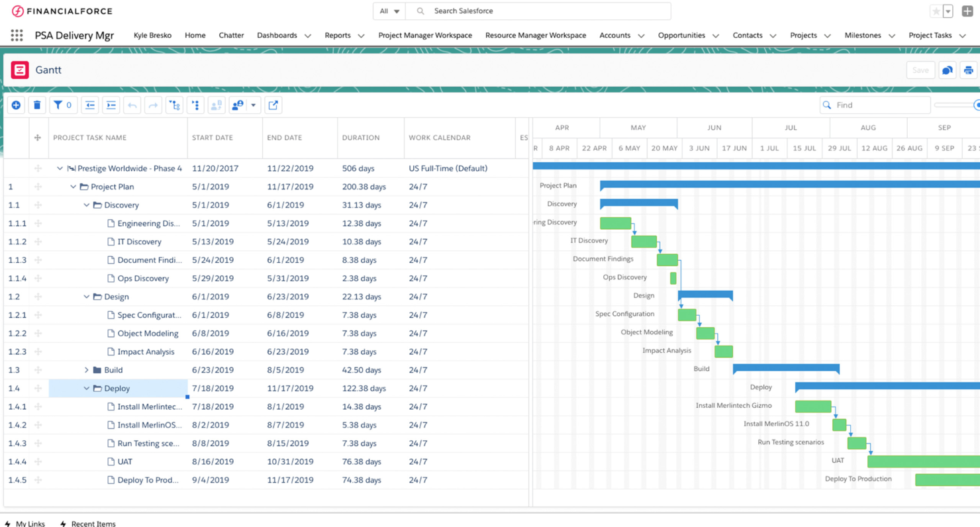Click the branching hierarchy tree toolbar icon

[x=174, y=105]
